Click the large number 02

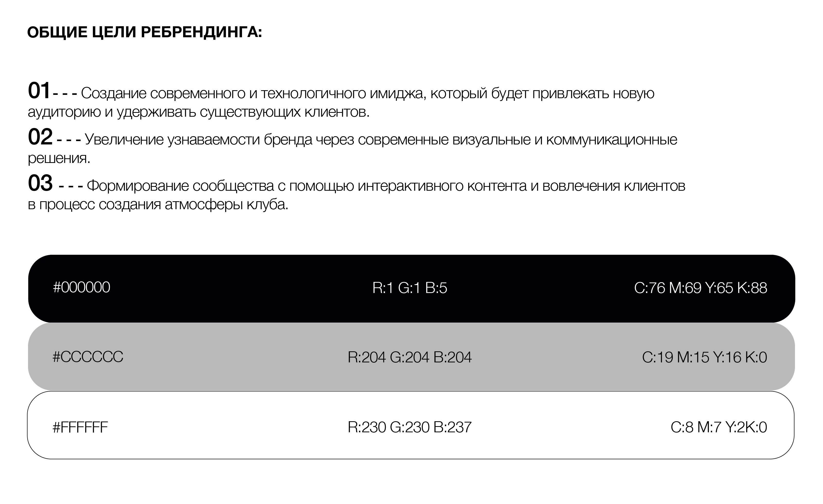coord(40,137)
